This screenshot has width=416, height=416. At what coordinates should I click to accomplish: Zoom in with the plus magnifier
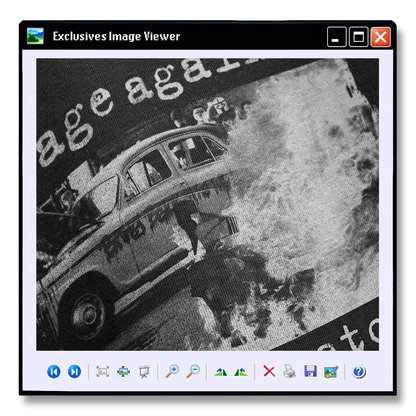click(x=172, y=371)
